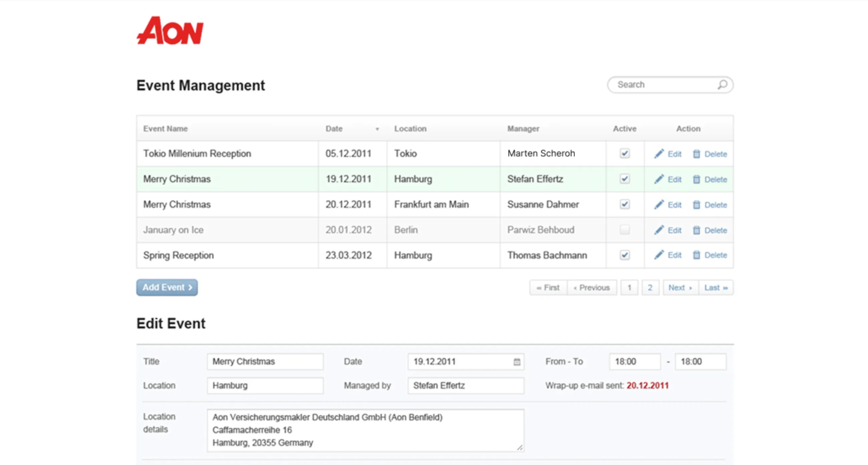
Task: Go to Next page
Action: point(680,288)
